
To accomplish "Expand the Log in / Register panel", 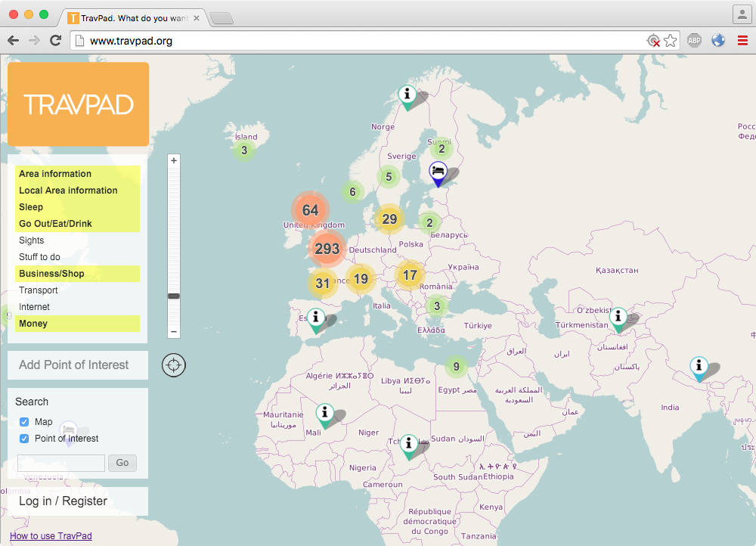I will [x=64, y=501].
